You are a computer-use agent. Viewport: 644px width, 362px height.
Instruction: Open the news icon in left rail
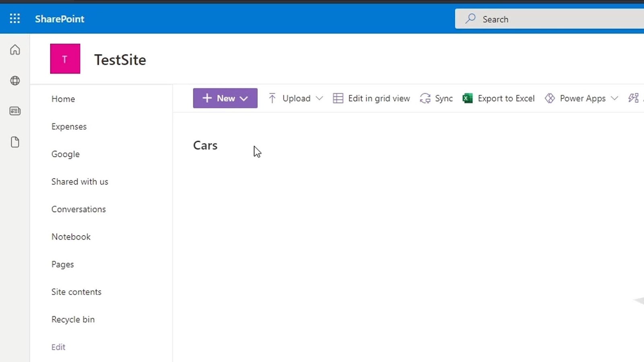pos(15,111)
